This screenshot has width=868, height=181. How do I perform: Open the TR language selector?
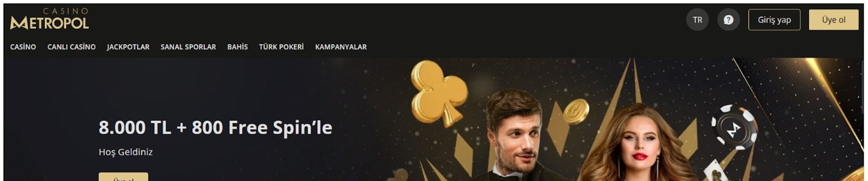(697, 20)
